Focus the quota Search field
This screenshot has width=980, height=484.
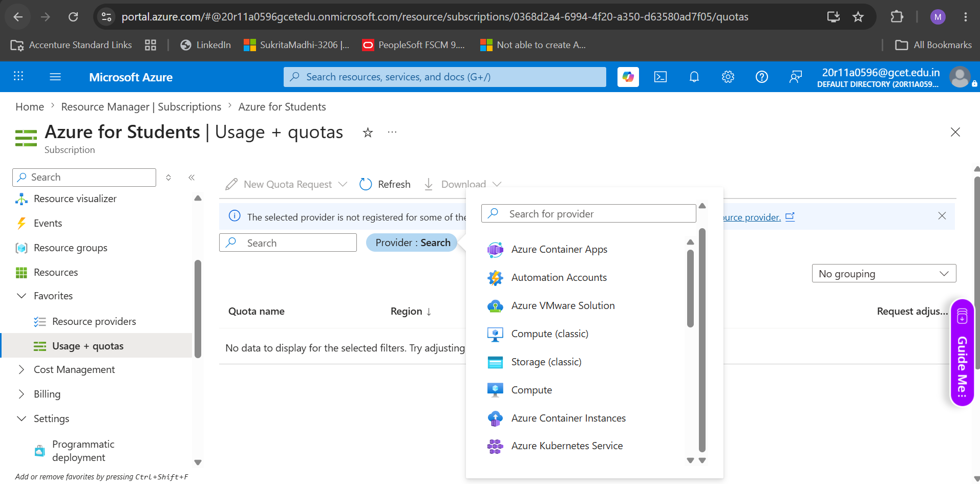(x=288, y=243)
